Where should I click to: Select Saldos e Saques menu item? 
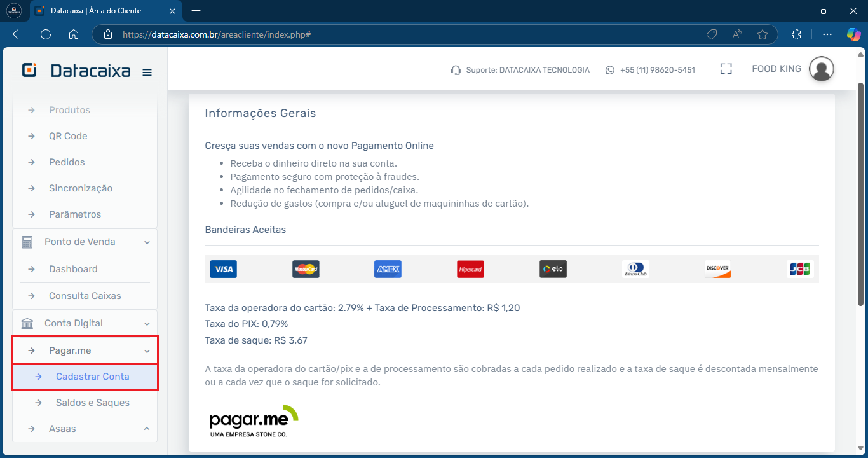92,403
